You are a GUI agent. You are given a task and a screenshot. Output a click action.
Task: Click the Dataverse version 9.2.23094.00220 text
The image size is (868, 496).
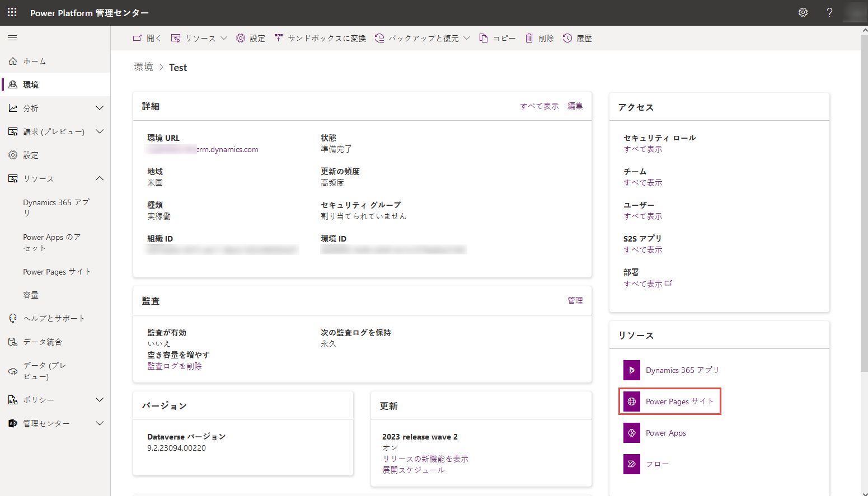[176, 448]
